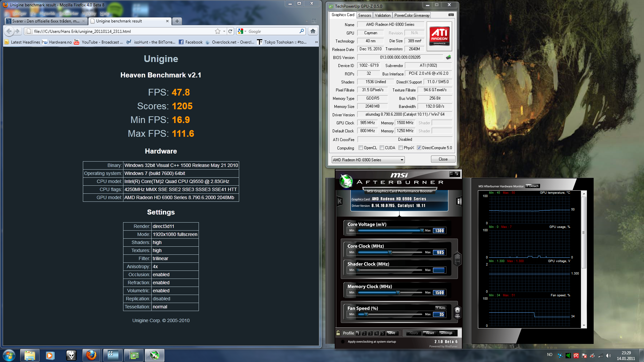Click Firefox back navigation arrow

click(x=9, y=31)
